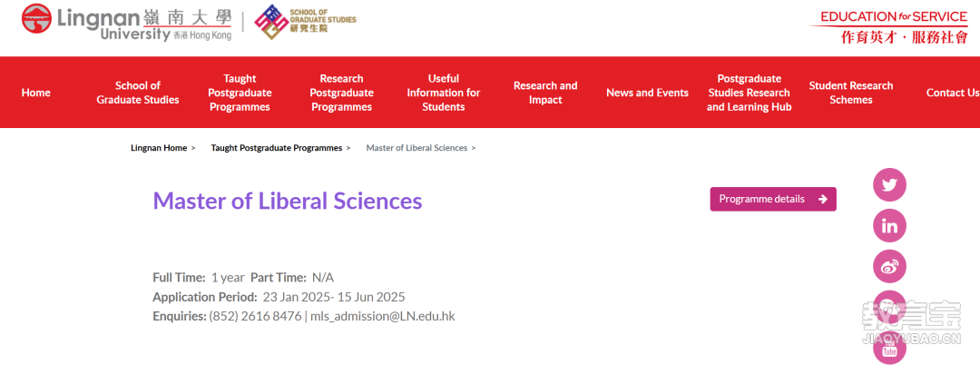
Task: Open the Research and Impact menu
Action: click(545, 93)
